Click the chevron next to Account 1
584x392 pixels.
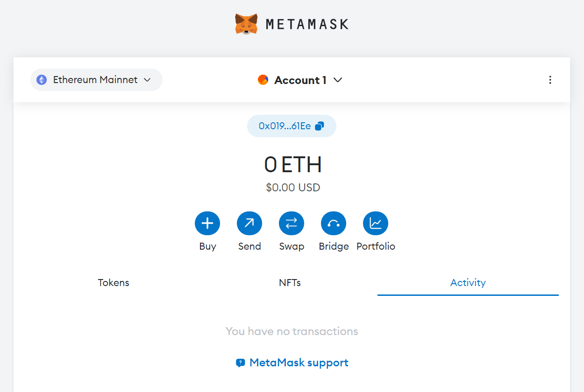tap(338, 80)
